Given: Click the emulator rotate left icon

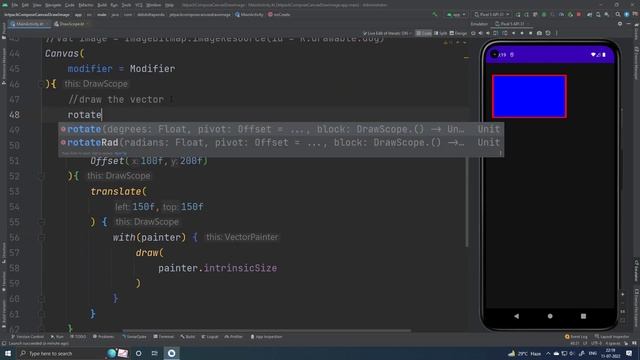Looking at the screenshot, I should point(496,33).
